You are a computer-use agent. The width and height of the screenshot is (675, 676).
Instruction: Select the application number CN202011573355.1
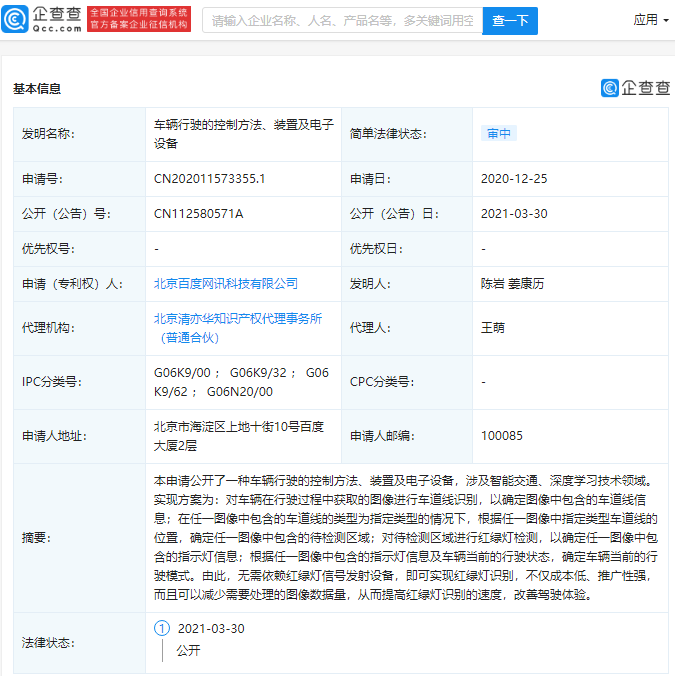point(209,178)
